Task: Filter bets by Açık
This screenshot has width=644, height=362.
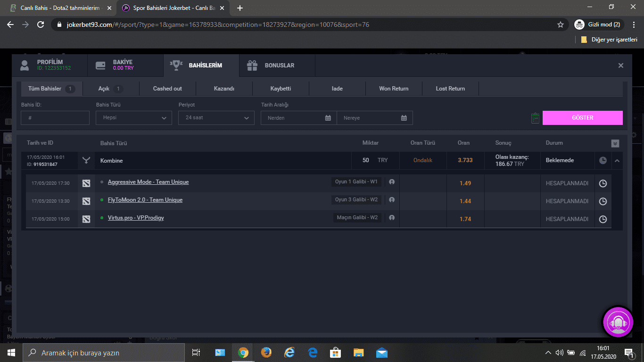Action: [x=111, y=89]
